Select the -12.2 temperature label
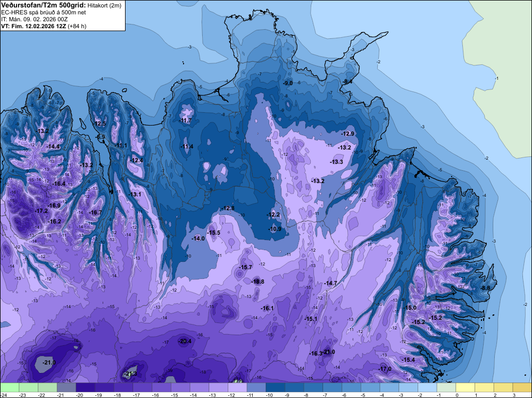This screenshot has height=398, width=532. tap(273, 215)
